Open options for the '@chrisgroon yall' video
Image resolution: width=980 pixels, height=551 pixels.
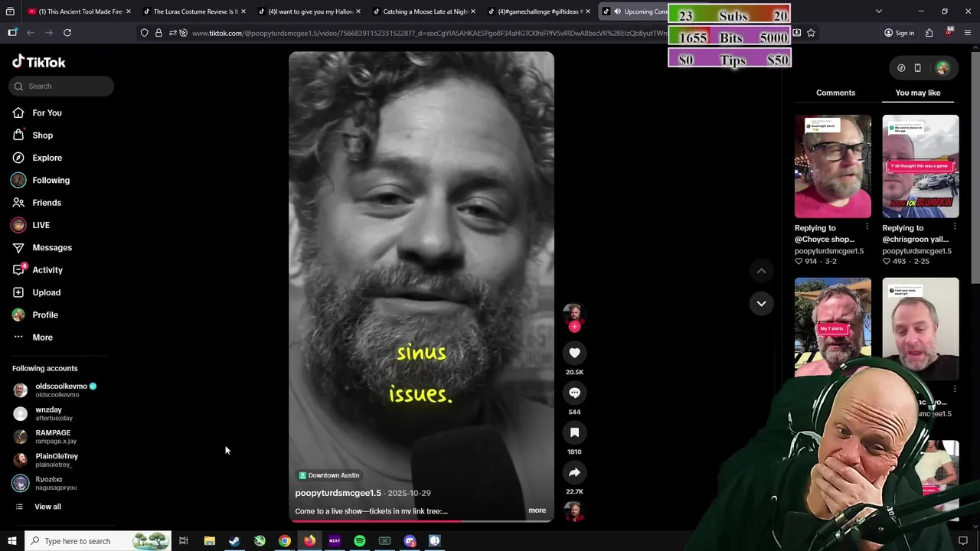954,227
